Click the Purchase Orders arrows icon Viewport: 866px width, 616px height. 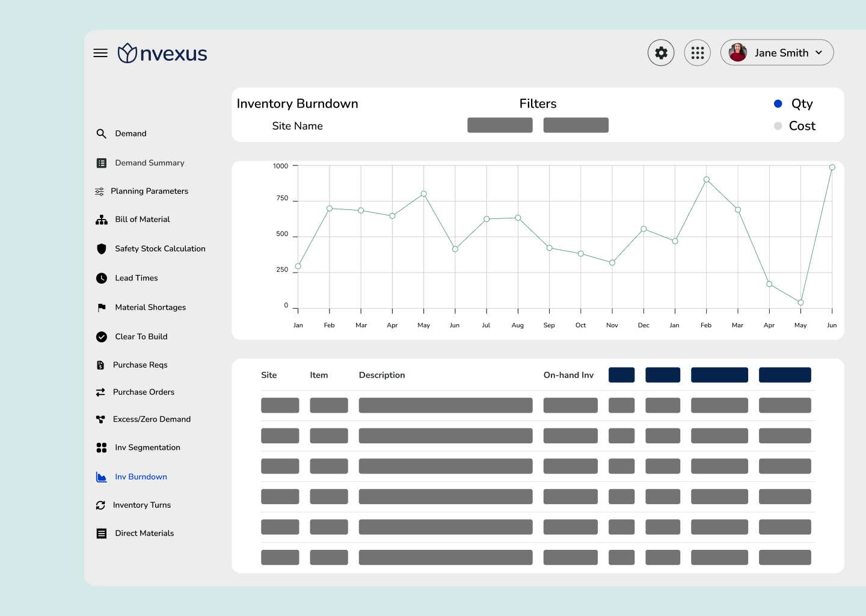(100, 392)
